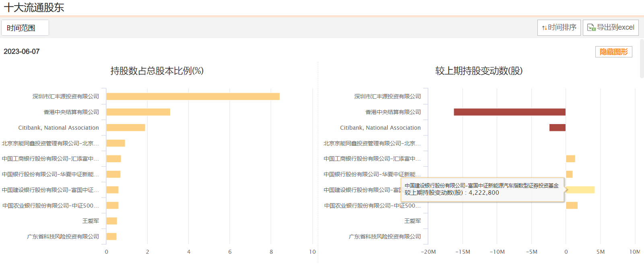Click the 广东省科技风险投资 bar in left chart
Image resolution: width=644 pixels, height=265 pixels.
(111, 236)
